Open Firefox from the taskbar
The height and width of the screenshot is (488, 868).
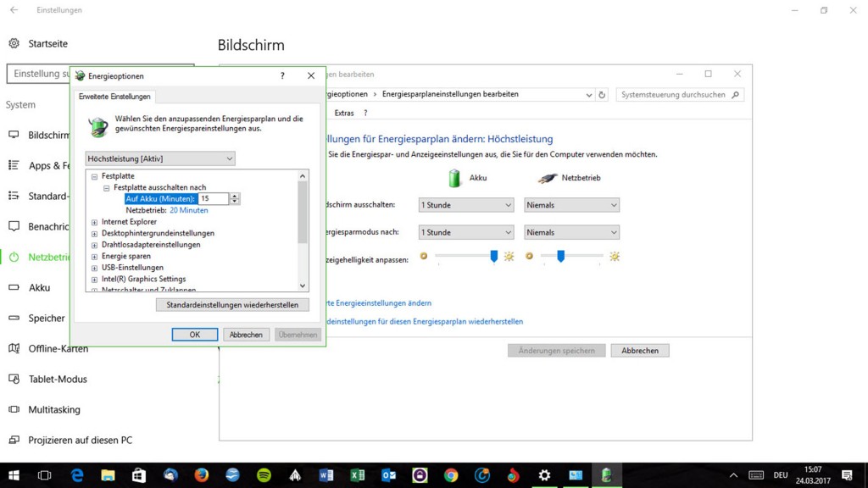pos(201,475)
